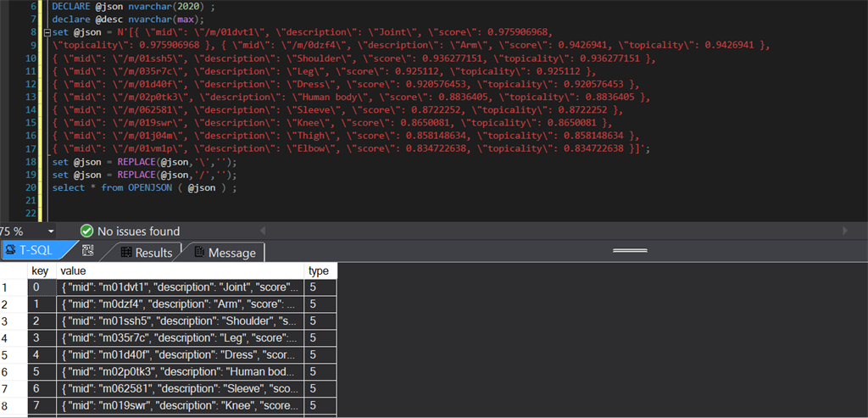This screenshot has width=868, height=418.
Task: Click the No issues found status text
Action: click(138, 231)
